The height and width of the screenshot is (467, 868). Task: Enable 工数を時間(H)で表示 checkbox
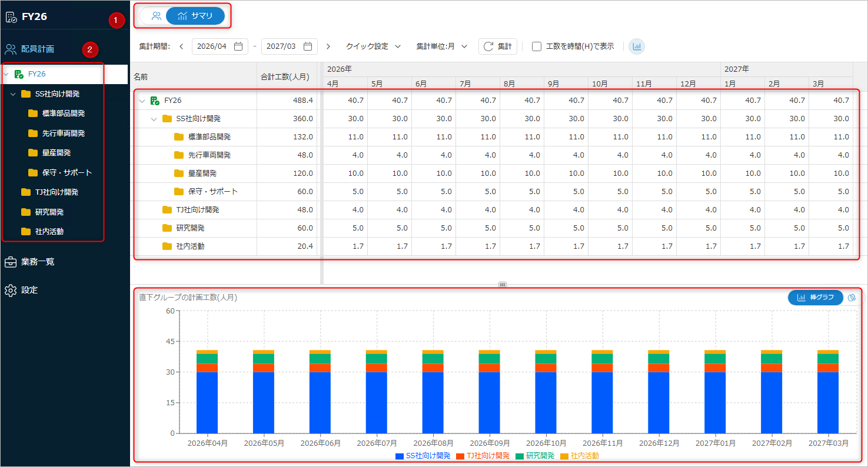(x=537, y=46)
